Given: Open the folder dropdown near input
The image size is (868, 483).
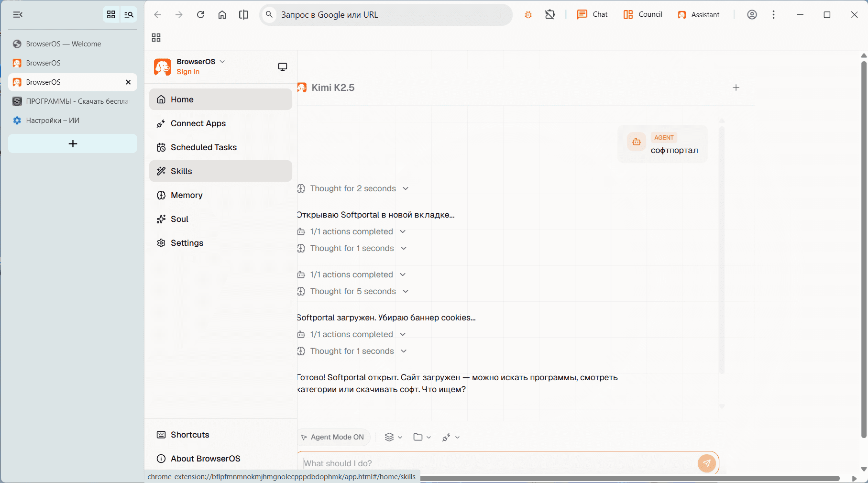Looking at the screenshot, I should (422, 437).
